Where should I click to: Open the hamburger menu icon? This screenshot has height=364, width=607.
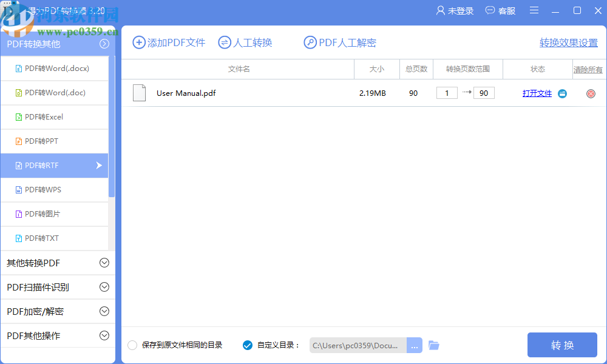coord(534,10)
